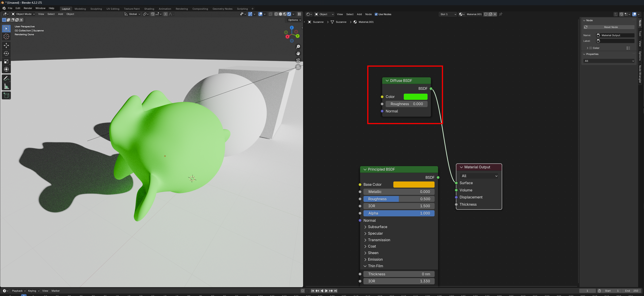This screenshot has height=296, width=644.
Task: Click the Add Cube tool icon
Action: click(6, 95)
